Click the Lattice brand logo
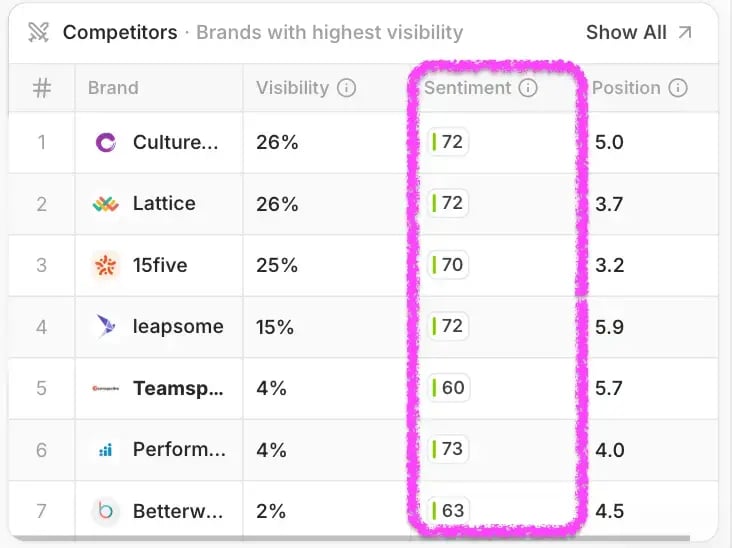Image resolution: width=732 pixels, height=548 pixels. (x=105, y=204)
